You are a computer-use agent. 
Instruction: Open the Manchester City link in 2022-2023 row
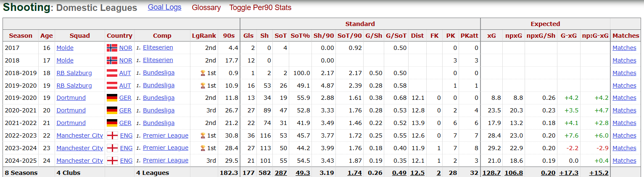(x=80, y=135)
